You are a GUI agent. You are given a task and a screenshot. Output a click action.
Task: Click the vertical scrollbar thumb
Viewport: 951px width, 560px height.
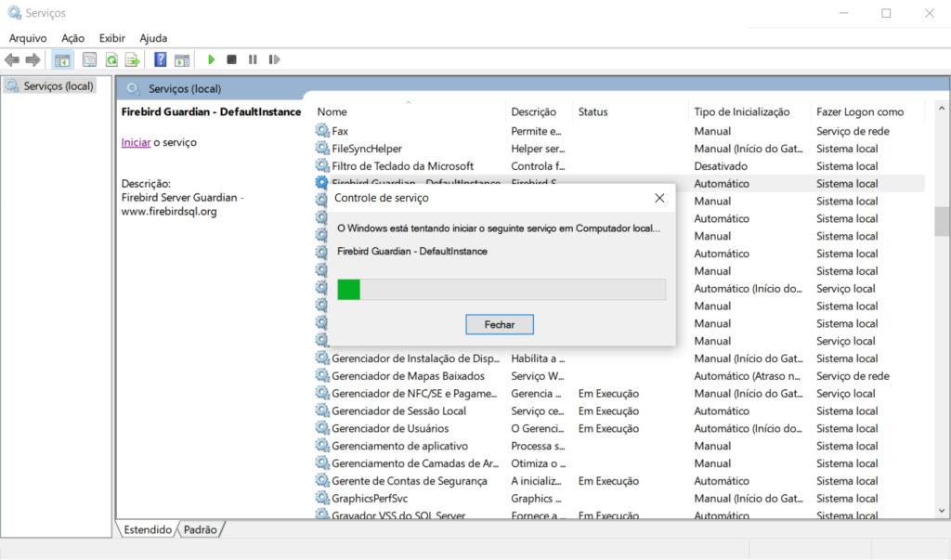[x=942, y=221]
